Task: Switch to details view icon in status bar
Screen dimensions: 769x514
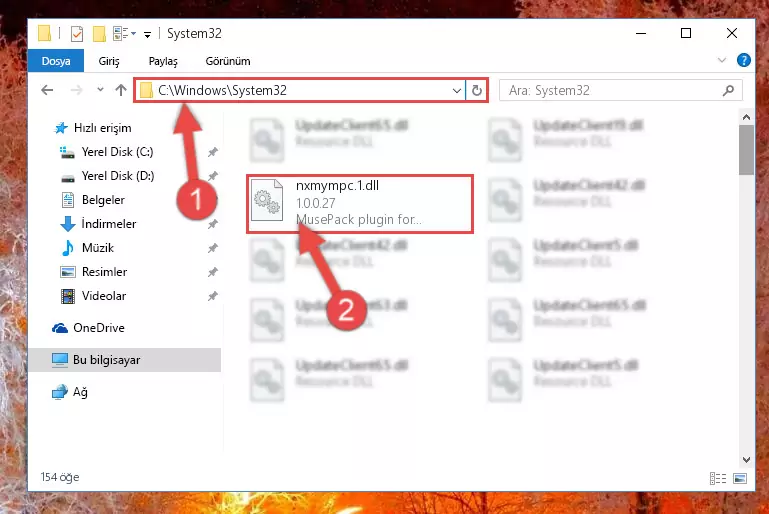Action: (718, 479)
